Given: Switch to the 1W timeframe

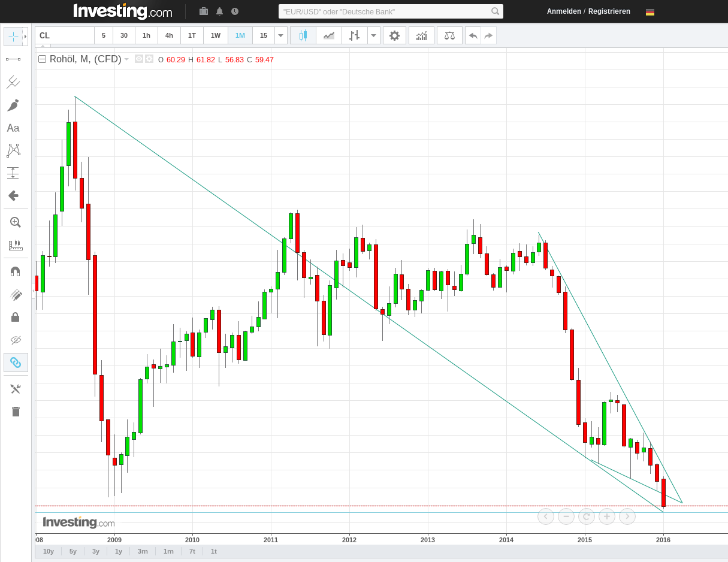Looking at the screenshot, I should click(x=215, y=35).
